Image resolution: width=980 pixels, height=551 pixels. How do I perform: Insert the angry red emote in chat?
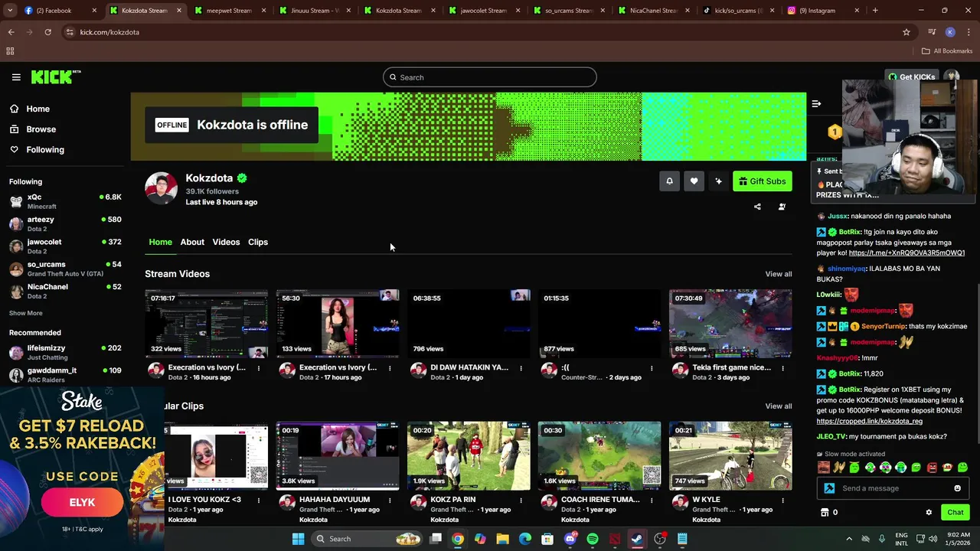click(x=932, y=468)
